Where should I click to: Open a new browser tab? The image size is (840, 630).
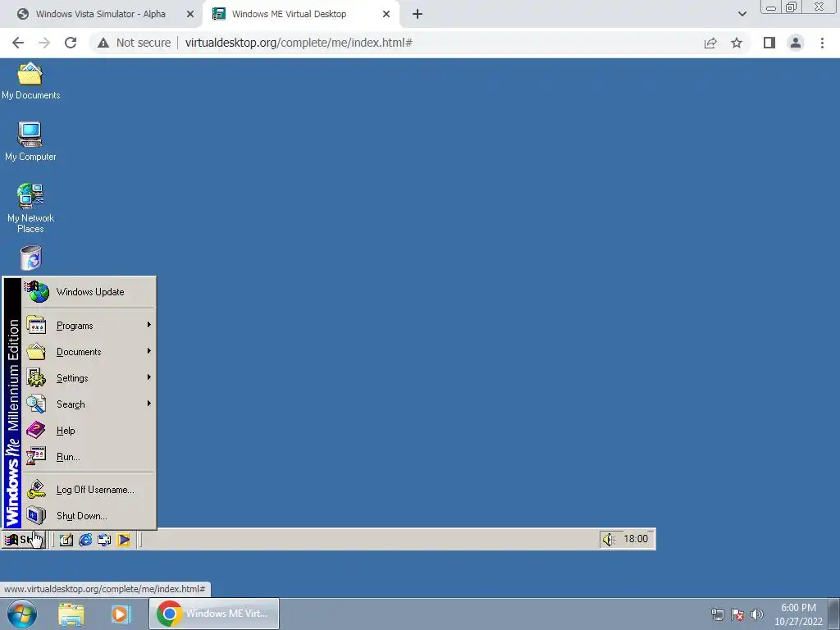418,15
